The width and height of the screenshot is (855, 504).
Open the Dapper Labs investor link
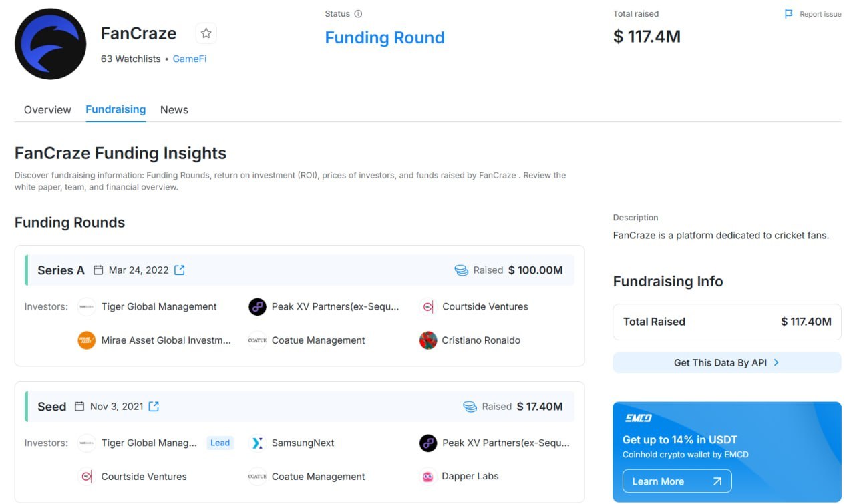[470, 477]
